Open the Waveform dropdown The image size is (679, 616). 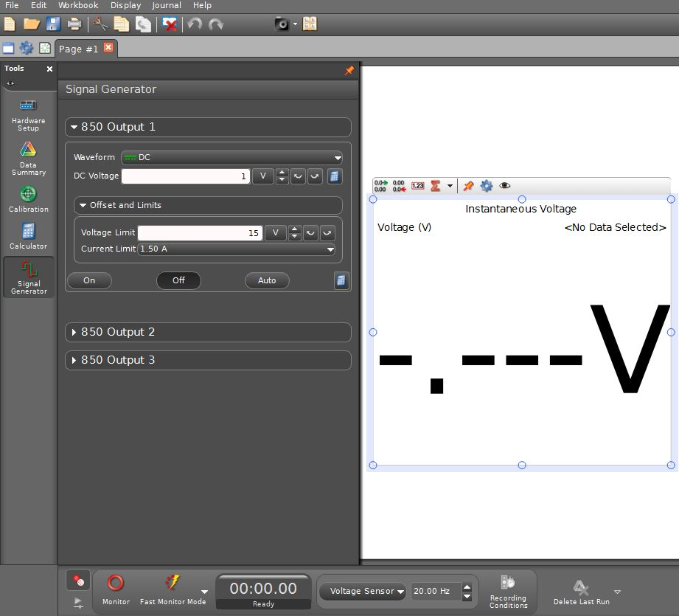pyautogui.click(x=231, y=157)
